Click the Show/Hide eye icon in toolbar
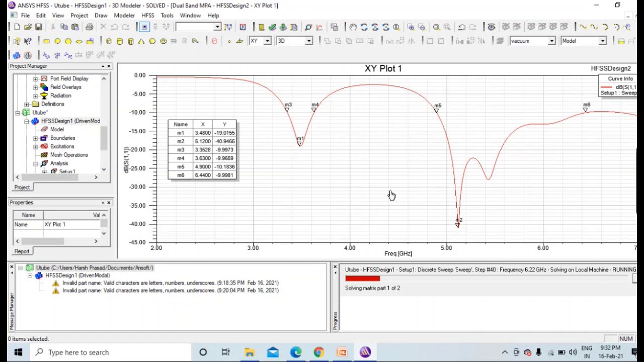Viewport: 644px width, 362px height. (x=491, y=27)
